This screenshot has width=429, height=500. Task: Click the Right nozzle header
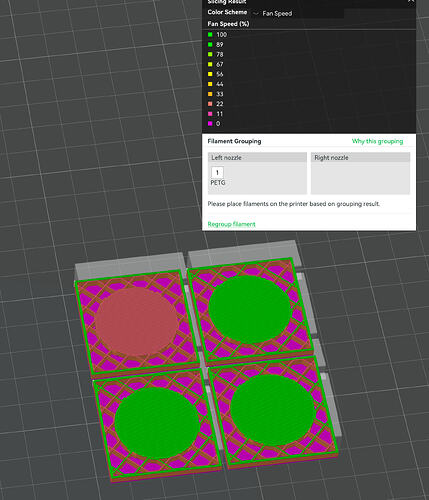click(x=360, y=157)
